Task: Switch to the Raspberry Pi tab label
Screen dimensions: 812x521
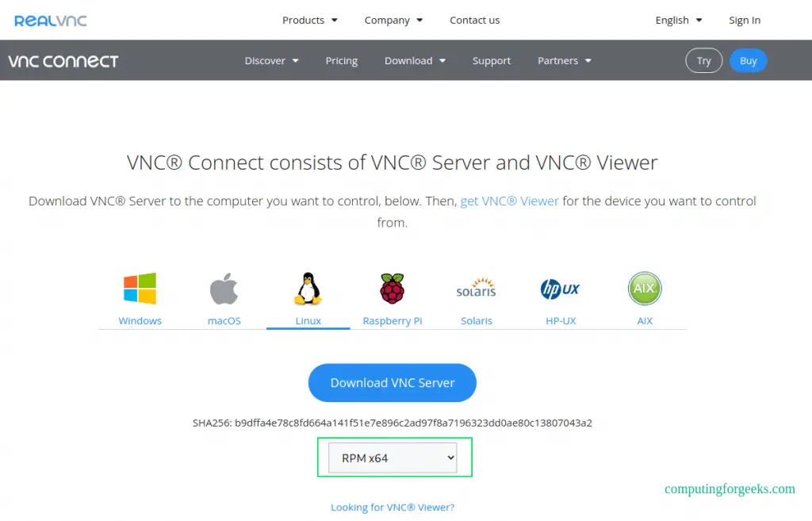Action: [x=393, y=321]
